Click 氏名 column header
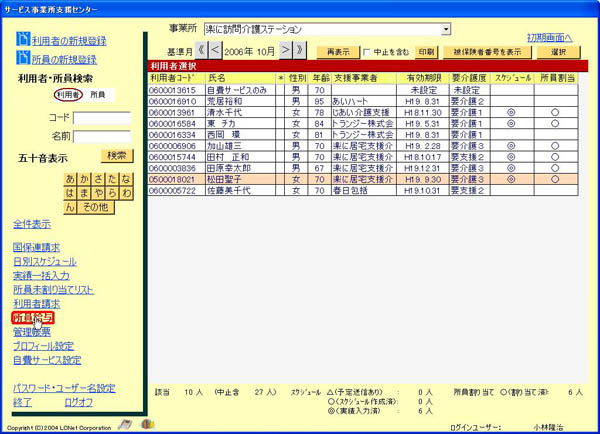The height and width of the screenshot is (434, 600). [241, 78]
